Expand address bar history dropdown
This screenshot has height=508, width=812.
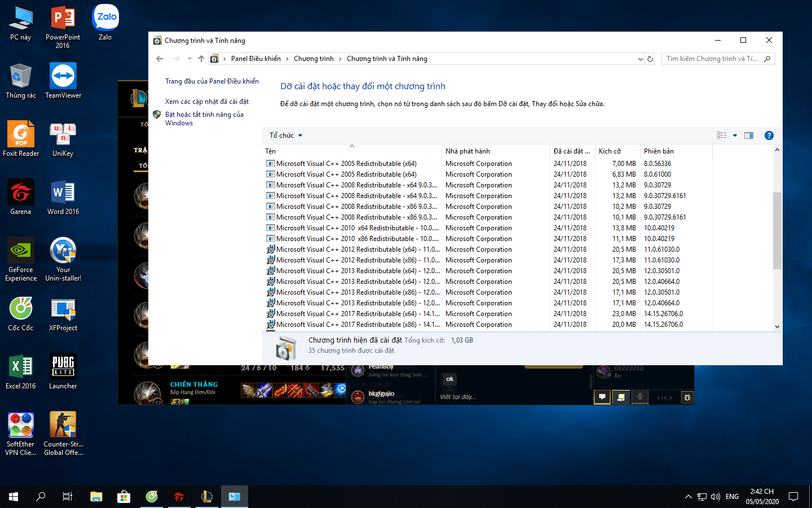pyautogui.click(x=640, y=59)
